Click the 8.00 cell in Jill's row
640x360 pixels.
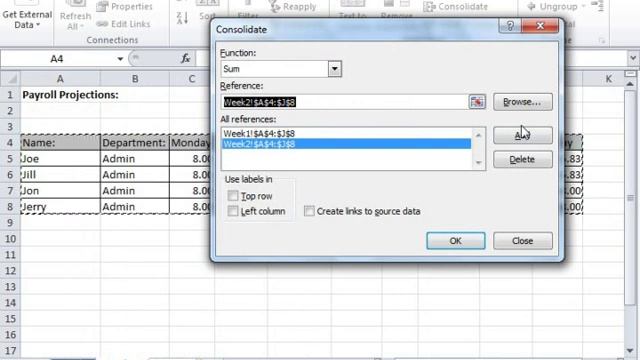(190, 175)
